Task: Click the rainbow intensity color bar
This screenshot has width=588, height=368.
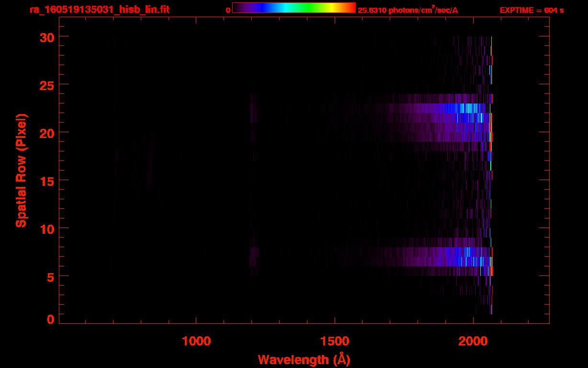Action: tap(294, 8)
